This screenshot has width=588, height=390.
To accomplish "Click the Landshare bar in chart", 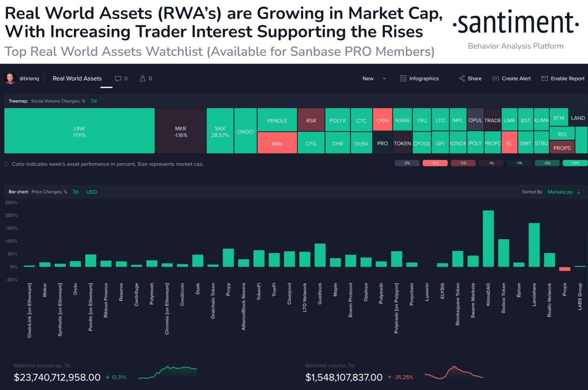I will (534, 245).
